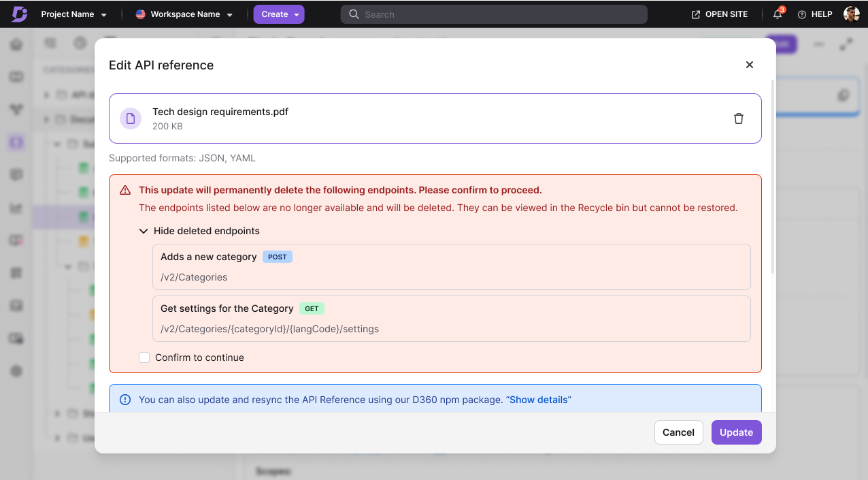
Task: Check the Confirm to continue checkbox
Action: [144, 357]
